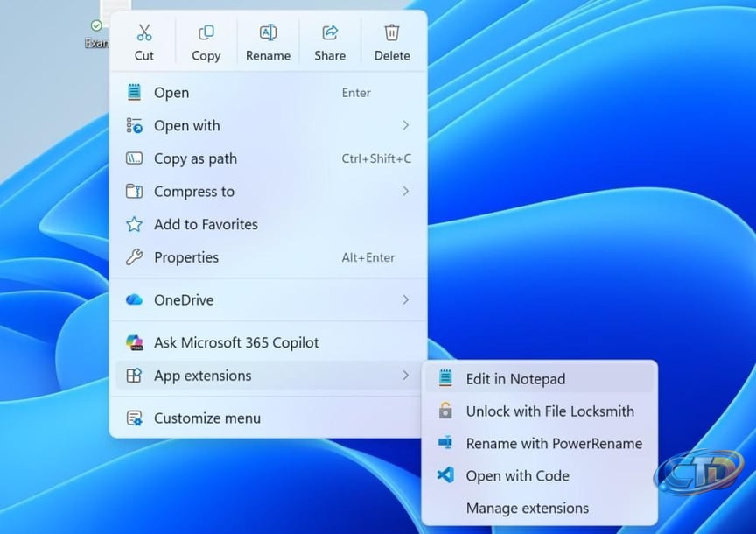This screenshot has width=756, height=534.
Task: Click the Ctrl+Shift+C shortcut text
Action: (x=376, y=158)
